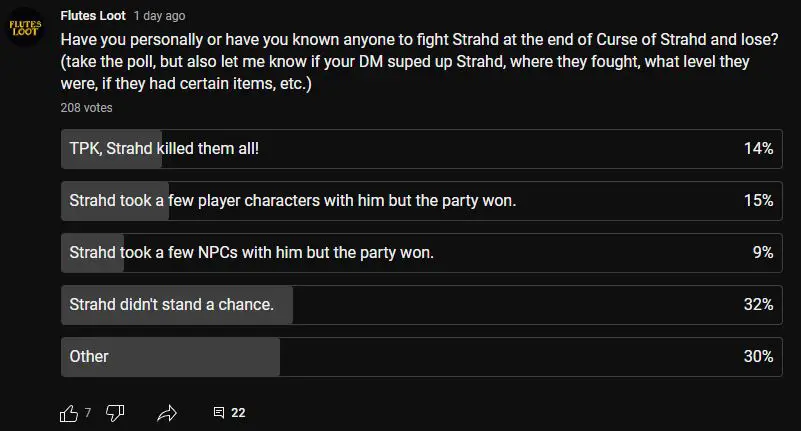Screen dimensions: 801x431
Task: Click the '1 day ago' timestamp link
Action: click(x=159, y=16)
